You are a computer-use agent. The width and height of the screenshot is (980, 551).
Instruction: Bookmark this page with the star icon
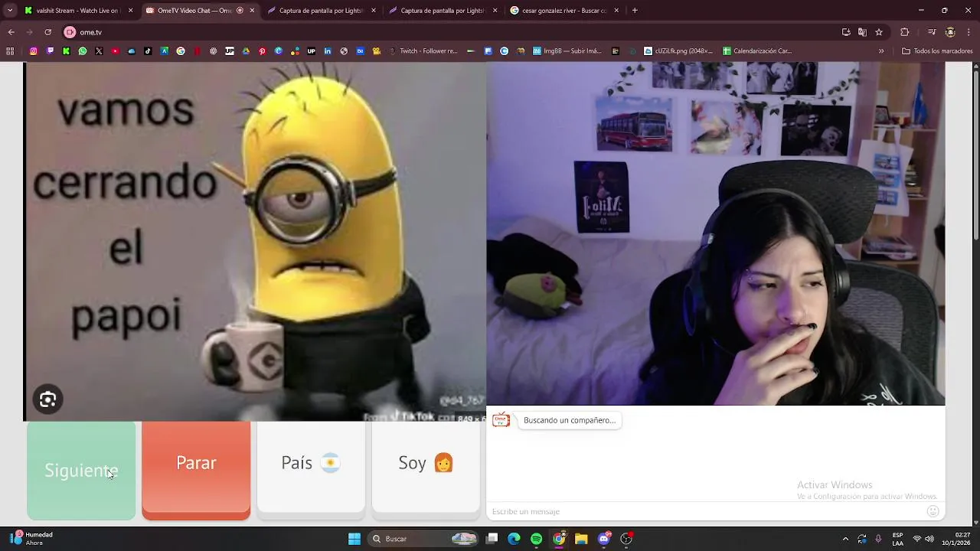(879, 32)
